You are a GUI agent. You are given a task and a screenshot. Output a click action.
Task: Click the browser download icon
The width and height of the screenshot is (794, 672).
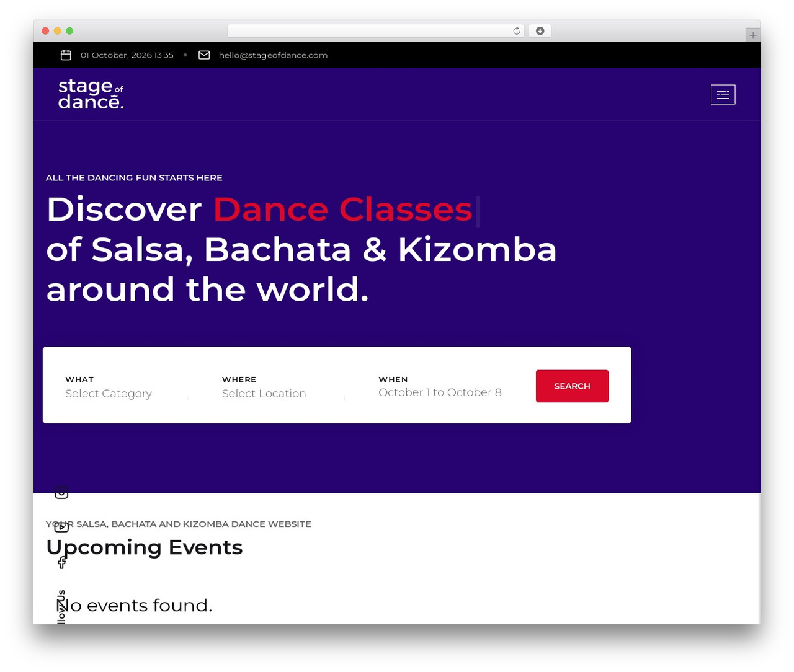point(540,31)
